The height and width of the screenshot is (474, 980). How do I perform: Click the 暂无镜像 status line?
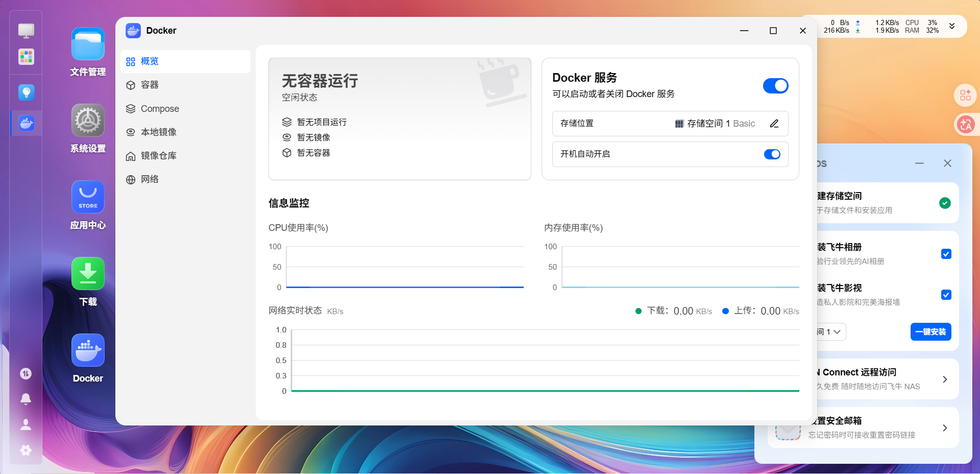click(306, 137)
